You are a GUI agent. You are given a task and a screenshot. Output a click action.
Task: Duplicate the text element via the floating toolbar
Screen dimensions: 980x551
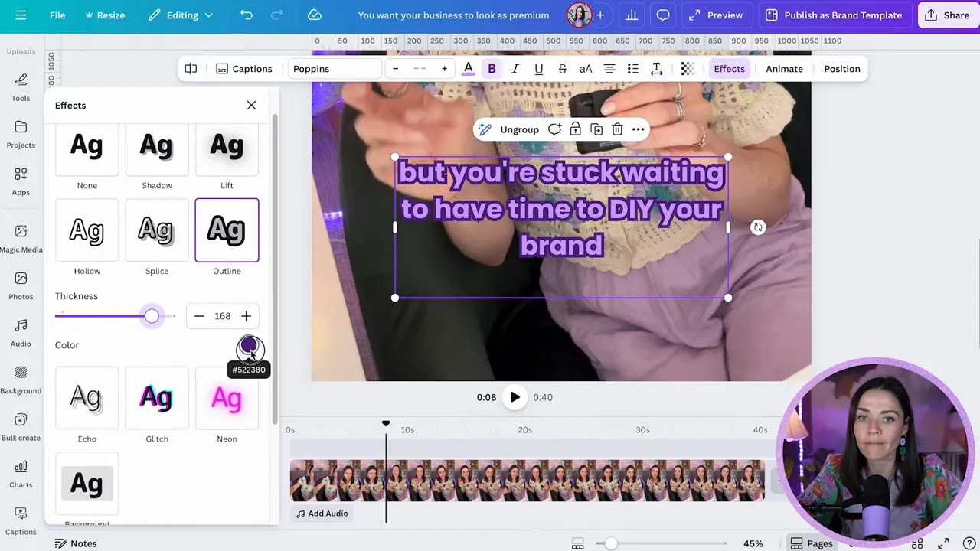pyautogui.click(x=596, y=129)
